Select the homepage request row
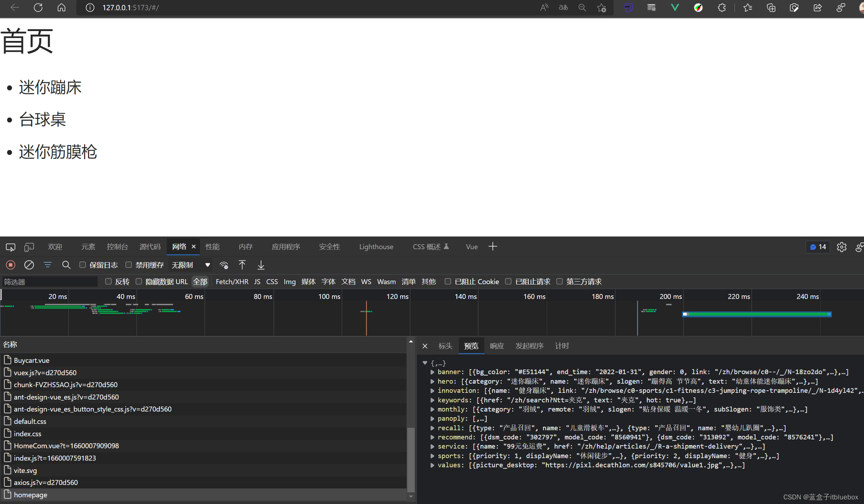 tap(204, 495)
